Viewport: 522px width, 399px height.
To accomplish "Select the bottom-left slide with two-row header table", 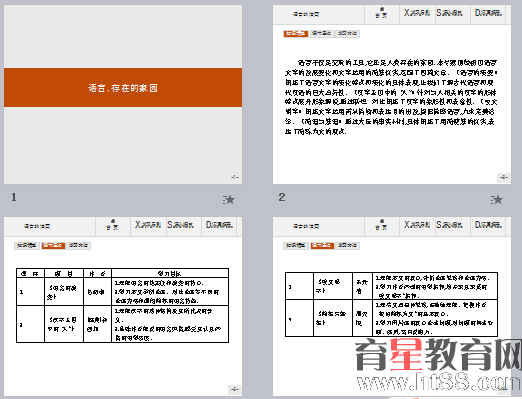I will click(123, 306).
